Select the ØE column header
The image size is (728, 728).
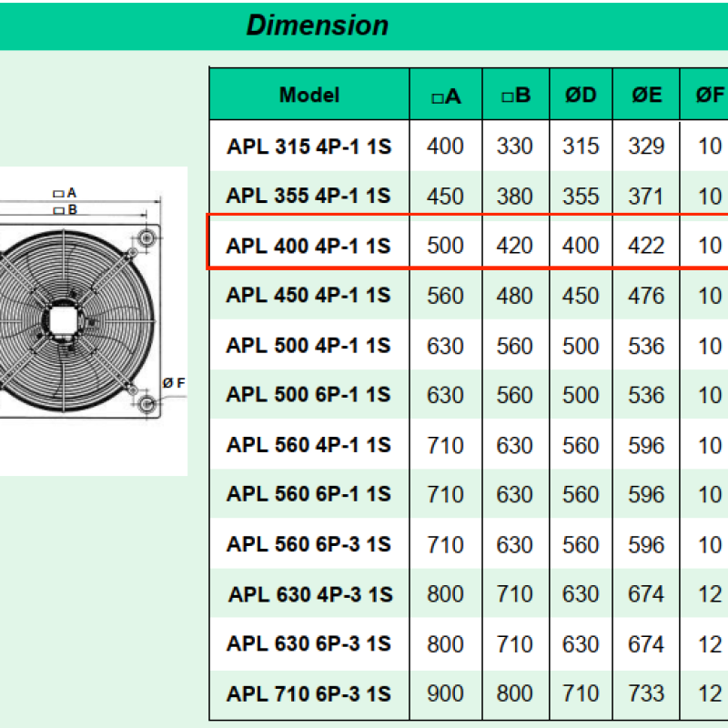point(647,95)
